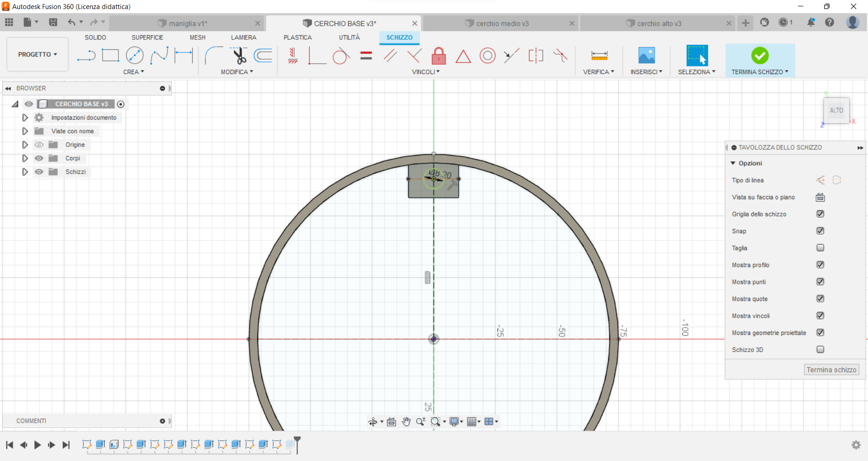868x461 pixels.
Task: Open the Pan hand tool
Action: [x=406, y=422]
